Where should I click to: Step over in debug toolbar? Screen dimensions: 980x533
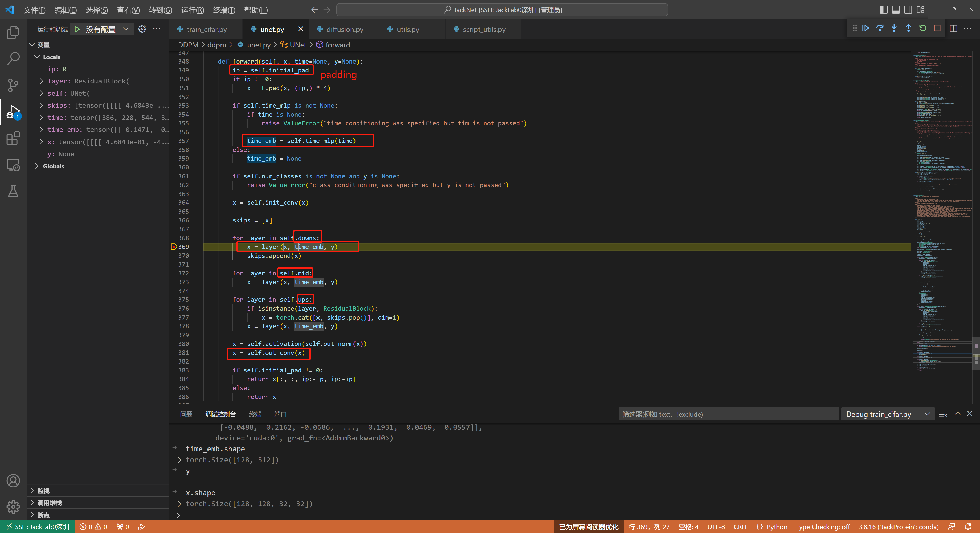pos(879,28)
